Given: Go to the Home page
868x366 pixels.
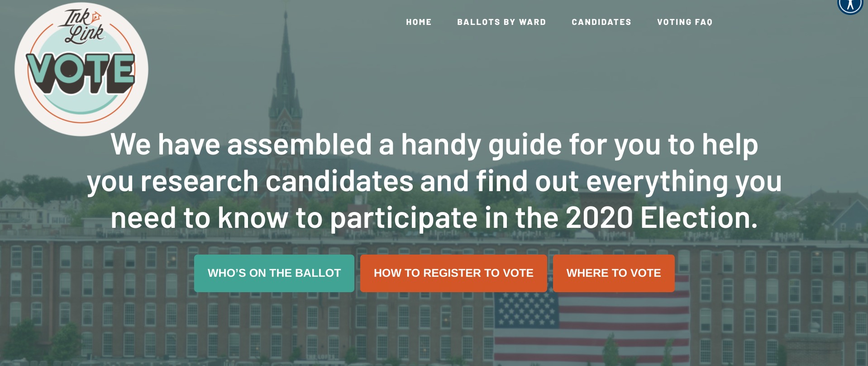Looking at the screenshot, I should 419,22.
